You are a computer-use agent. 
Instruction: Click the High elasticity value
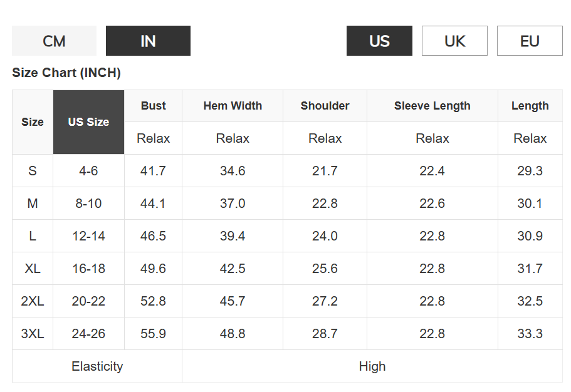pyautogui.click(x=372, y=366)
